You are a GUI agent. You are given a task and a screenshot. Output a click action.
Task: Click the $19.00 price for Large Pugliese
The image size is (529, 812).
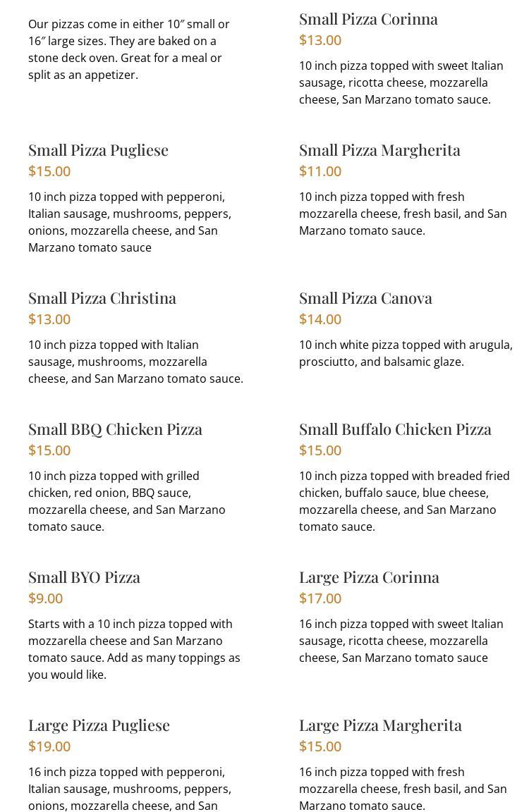click(49, 746)
